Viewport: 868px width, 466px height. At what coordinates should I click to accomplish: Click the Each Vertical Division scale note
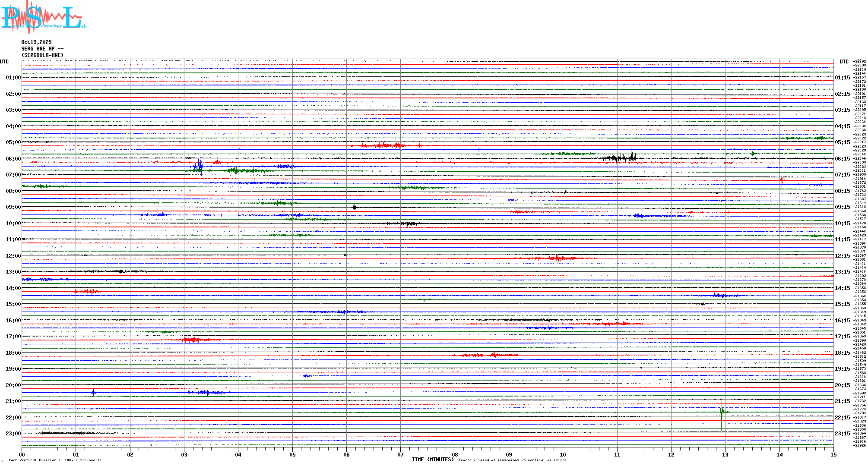pyautogui.click(x=55, y=460)
